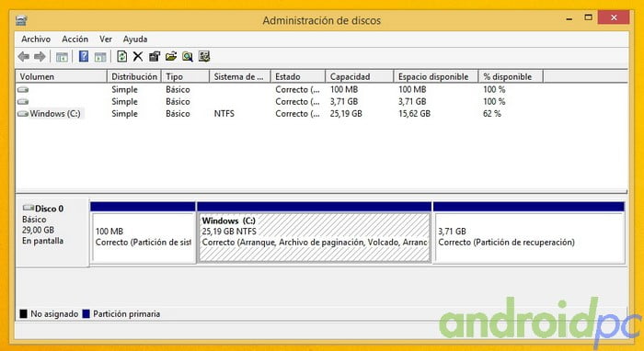Open the Ver menu
Viewport: 644px width, 351px height.
click(106, 39)
